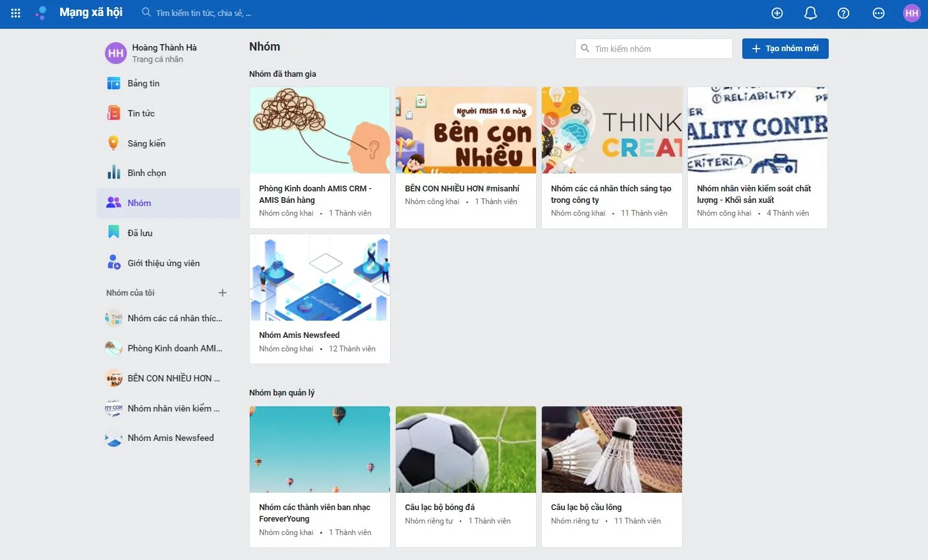Open Tin tức menu item
Image resolution: width=928 pixels, height=560 pixels.
(x=168, y=113)
